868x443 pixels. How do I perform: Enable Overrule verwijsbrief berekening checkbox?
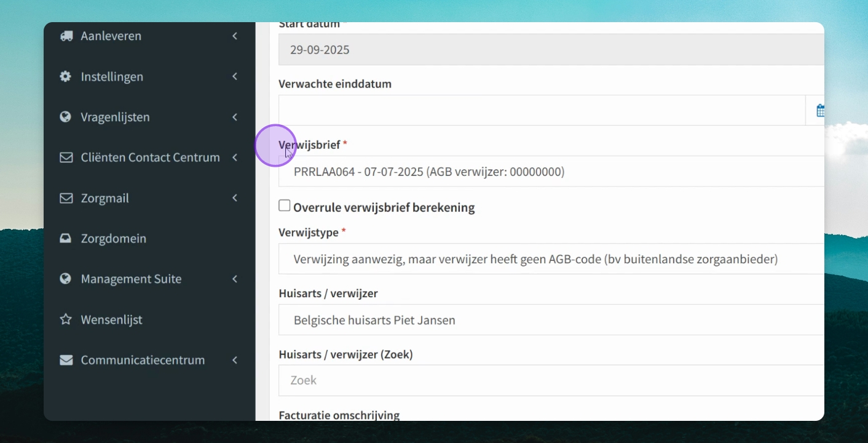click(284, 206)
